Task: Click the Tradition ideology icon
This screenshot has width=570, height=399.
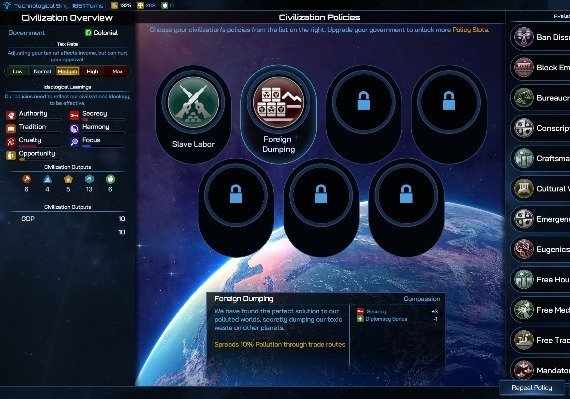Action: tap(11, 128)
